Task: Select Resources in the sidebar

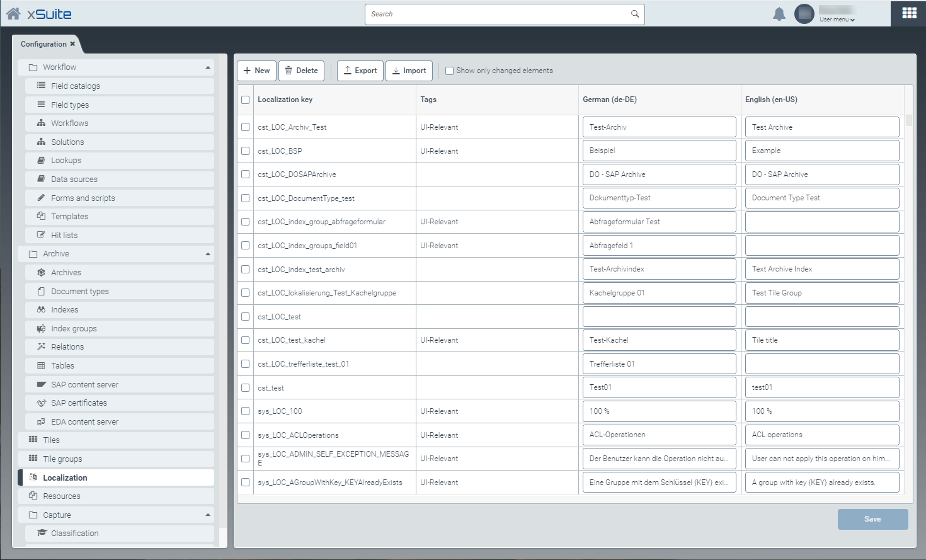Action: (x=62, y=496)
